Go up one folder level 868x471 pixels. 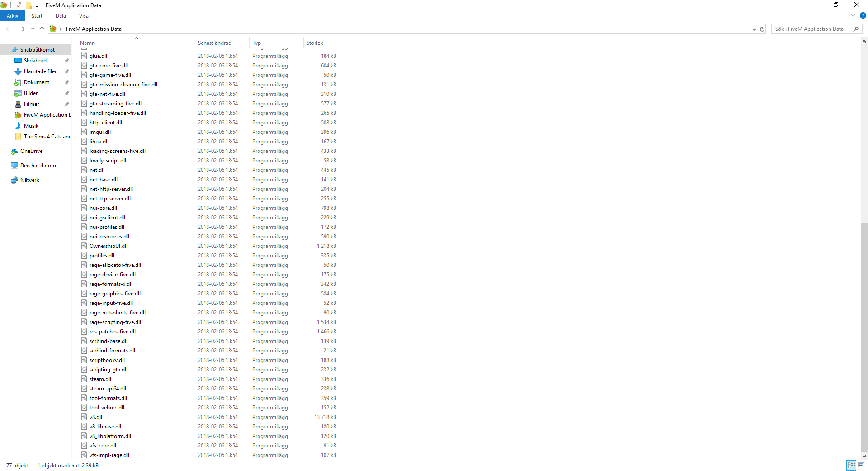pyautogui.click(x=42, y=29)
